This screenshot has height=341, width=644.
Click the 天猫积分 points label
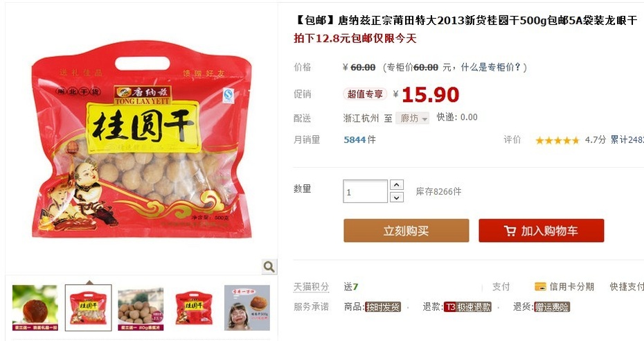(x=312, y=287)
